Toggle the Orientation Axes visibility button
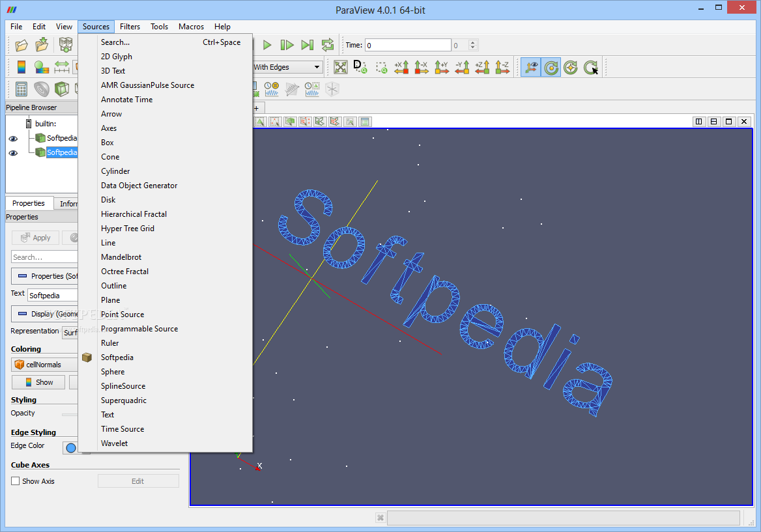Screen dimensions: 761x532 tap(531, 68)
